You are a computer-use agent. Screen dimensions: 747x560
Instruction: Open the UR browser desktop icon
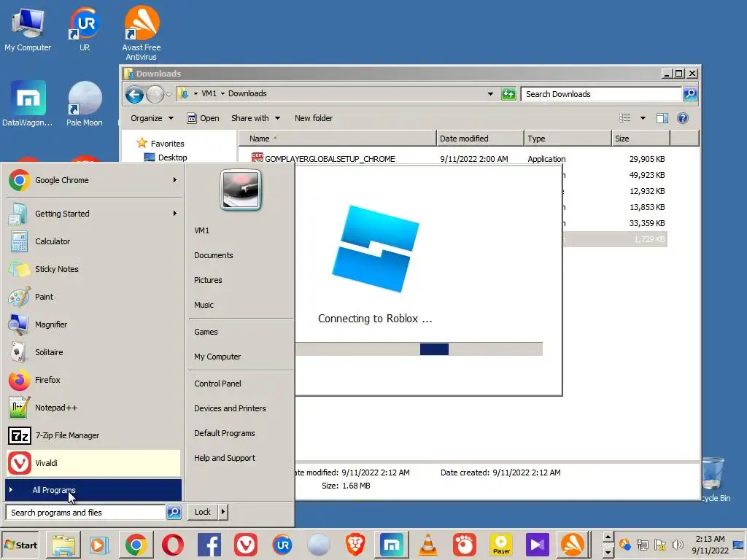(x=85, y=29)
